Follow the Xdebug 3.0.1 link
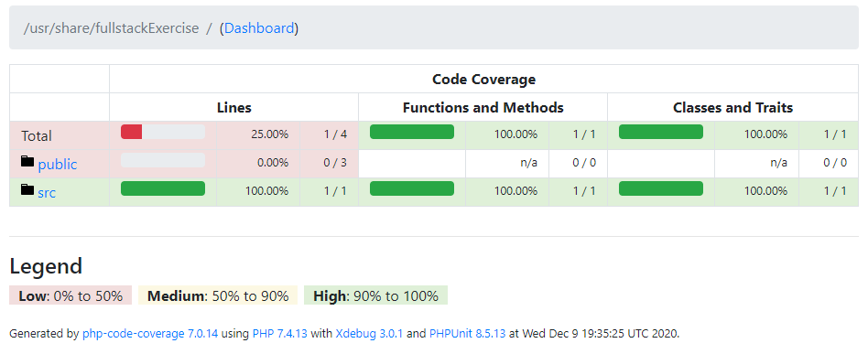This screenshot has height=354, width=868. (369, 334)
